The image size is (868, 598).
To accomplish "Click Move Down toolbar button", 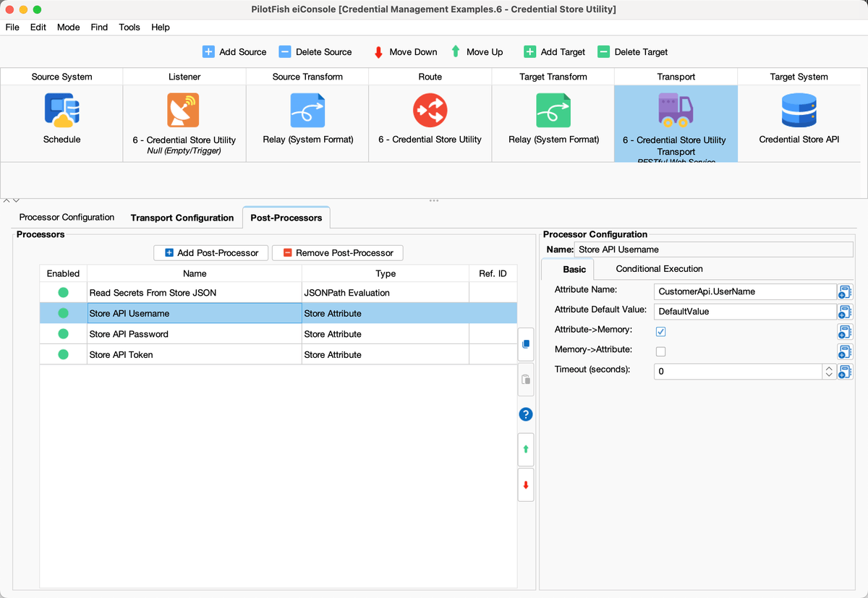I will click(405, 52).
